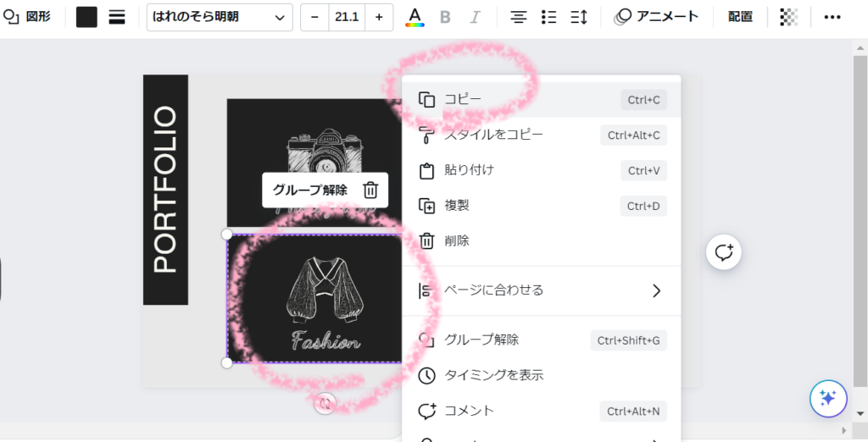Select the PORTFOLIO vertical text block
The width and height of the screenshot is (868, 442).
click(165, 190)
